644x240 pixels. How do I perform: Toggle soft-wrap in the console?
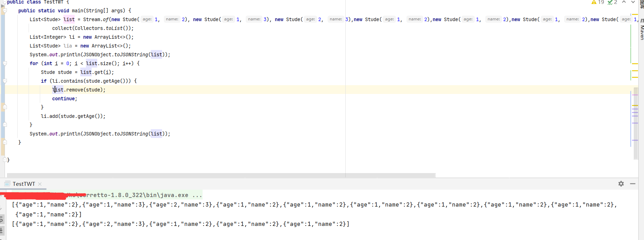click(1, 220)
